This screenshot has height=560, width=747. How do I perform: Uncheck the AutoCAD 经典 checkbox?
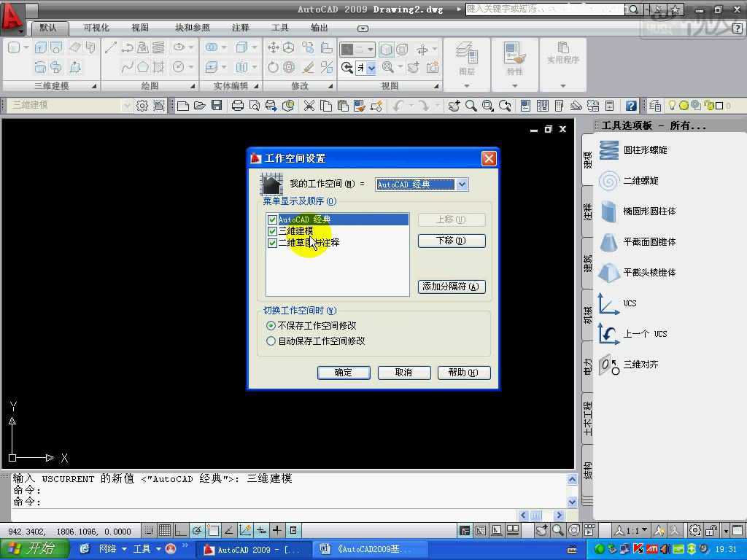273,219
